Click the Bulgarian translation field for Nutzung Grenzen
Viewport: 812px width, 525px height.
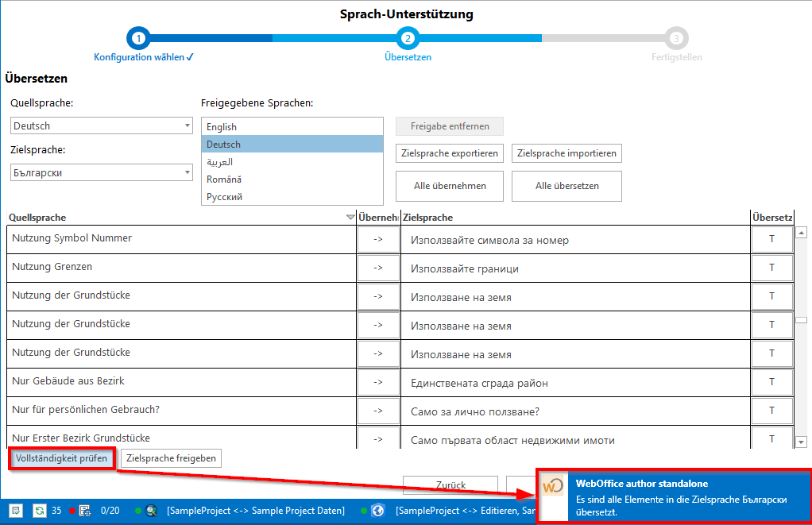coord(575,268)
